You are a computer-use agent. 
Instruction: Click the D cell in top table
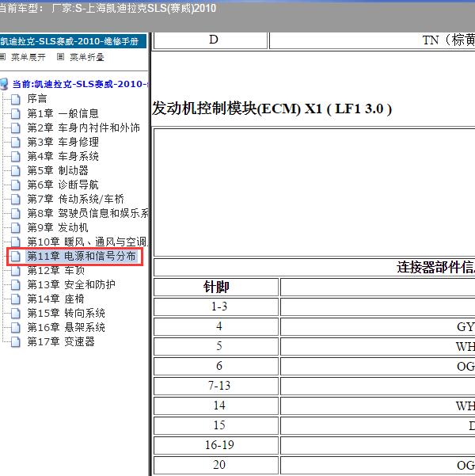[211, 40]
